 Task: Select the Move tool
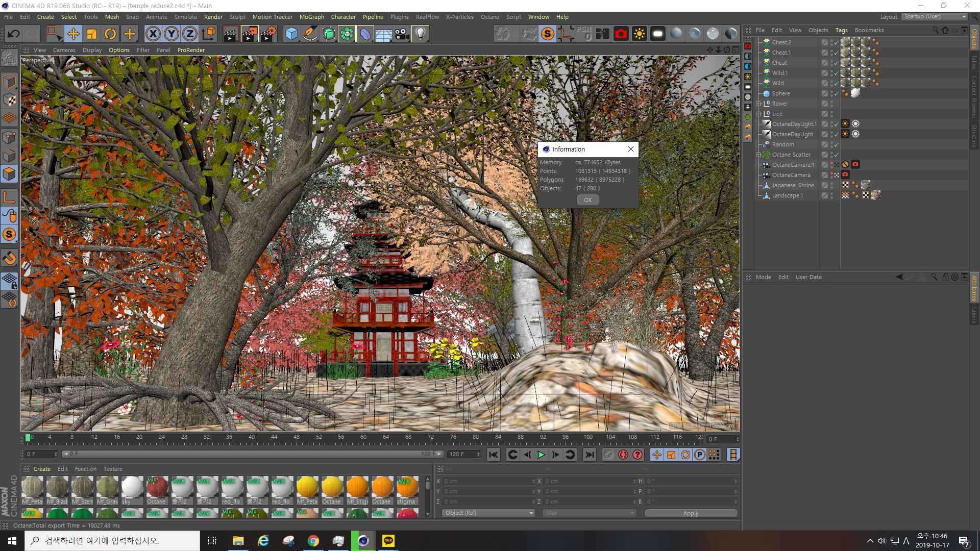(x=73, y=34)
